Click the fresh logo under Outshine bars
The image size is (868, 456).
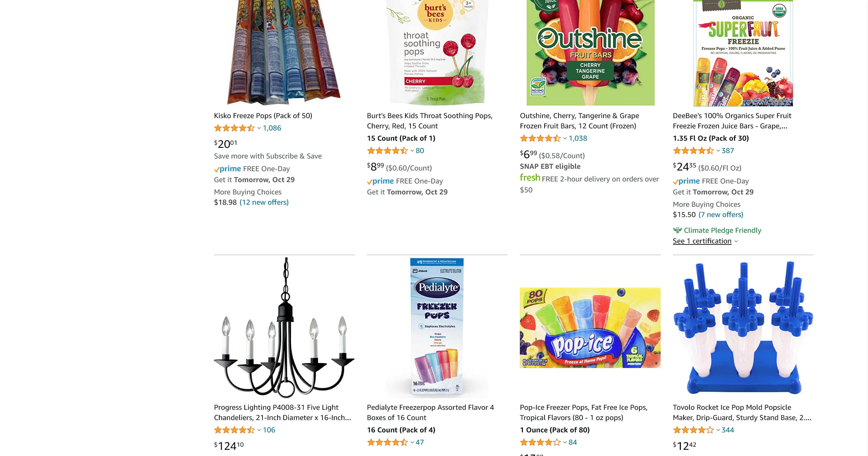click(530, 178)
